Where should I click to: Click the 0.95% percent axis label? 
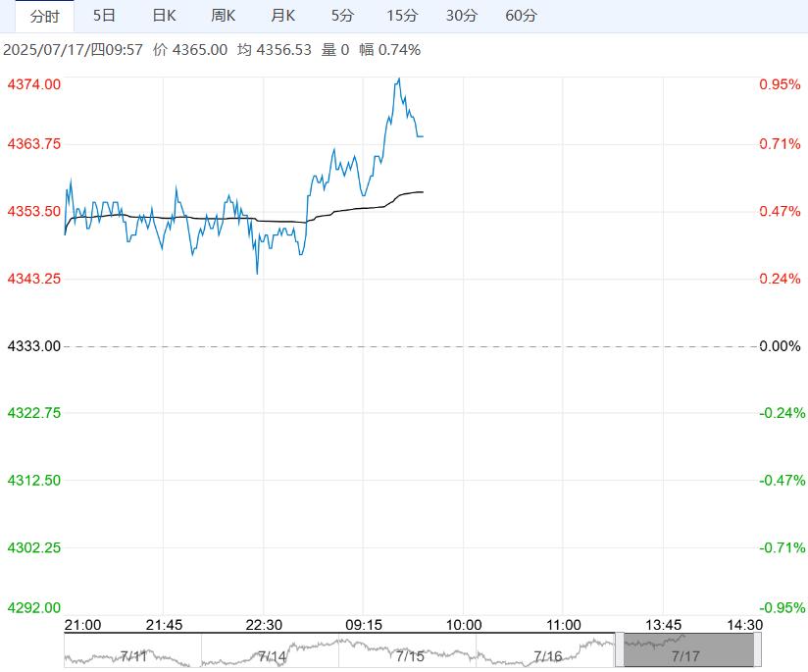click(781, 84)
